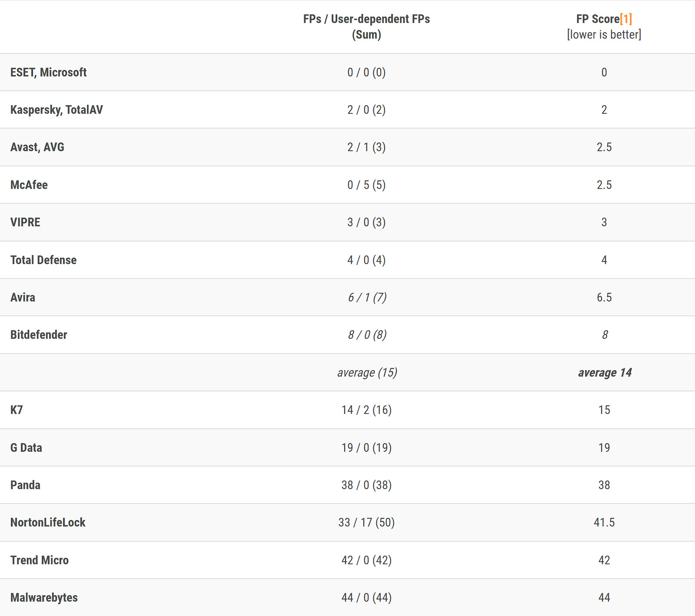Click the orange [1] footnote link
This screenshot has height=616, width=695.
click(x=626, y=19)
